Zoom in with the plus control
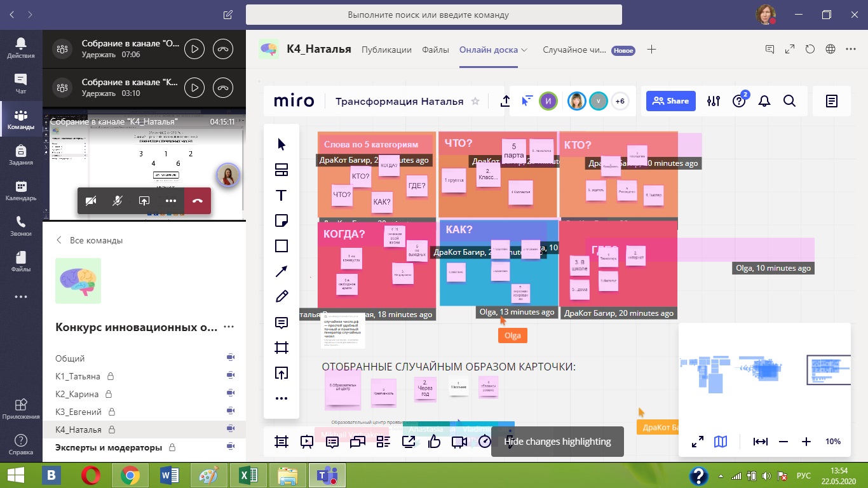This screenshot has height=488, width=868. point(806,442)
